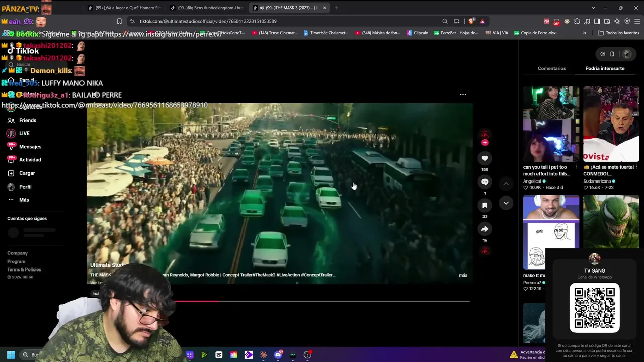Open Leo AI sparkle icon
The height and width of the screenshot is (362, 644).
tap(617, 21)
